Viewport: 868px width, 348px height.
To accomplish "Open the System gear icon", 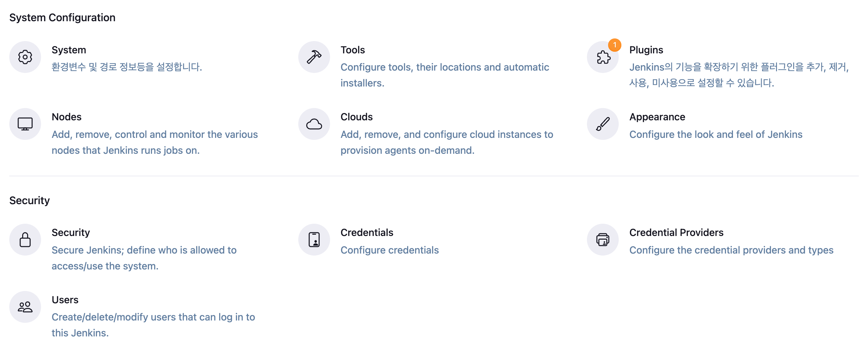I will (25, 57).
